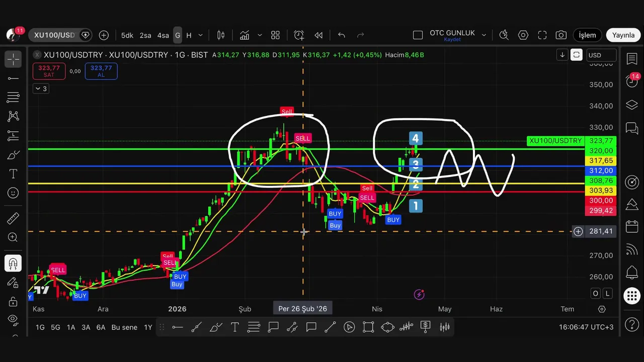Toggle the O auto-scale button
This screenshot has height=362, width=644.
click(596, 293)
